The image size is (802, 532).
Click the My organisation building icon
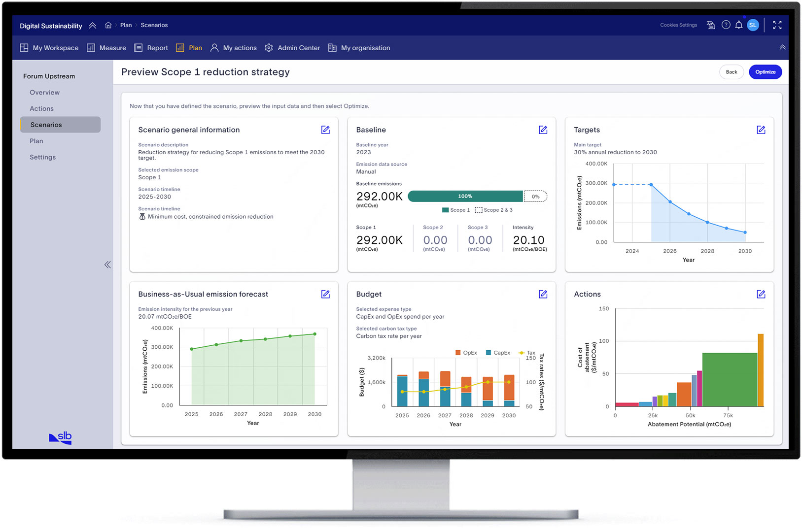pyautogui.click(x=333, y=48)
